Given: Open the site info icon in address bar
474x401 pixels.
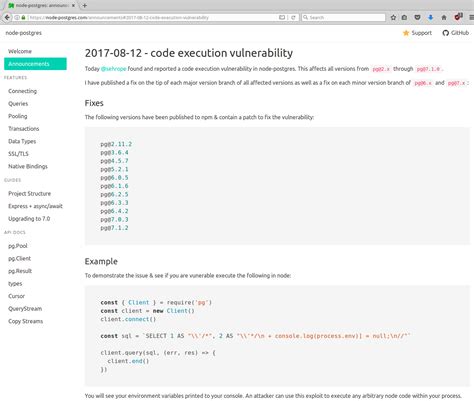Looking at the screenshot, I should tap(17, 18).
